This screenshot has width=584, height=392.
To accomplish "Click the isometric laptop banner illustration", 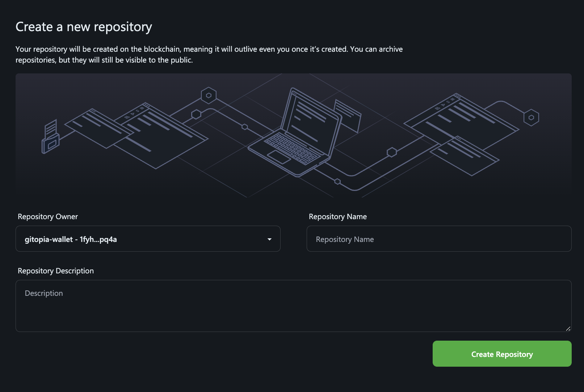I will coord(293,136).
